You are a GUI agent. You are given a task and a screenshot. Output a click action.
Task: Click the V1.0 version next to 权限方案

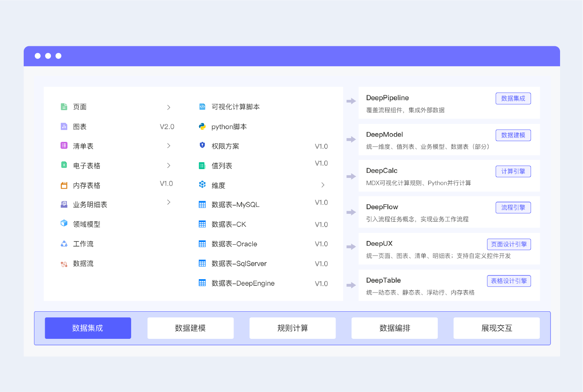click(321, 146)
